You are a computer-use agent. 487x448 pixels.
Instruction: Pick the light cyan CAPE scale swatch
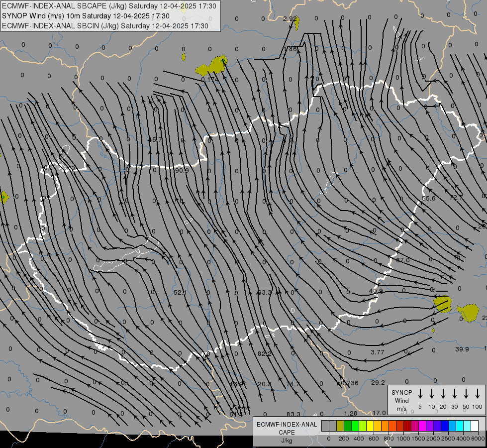pyautogui.click(x=467, y=426)
